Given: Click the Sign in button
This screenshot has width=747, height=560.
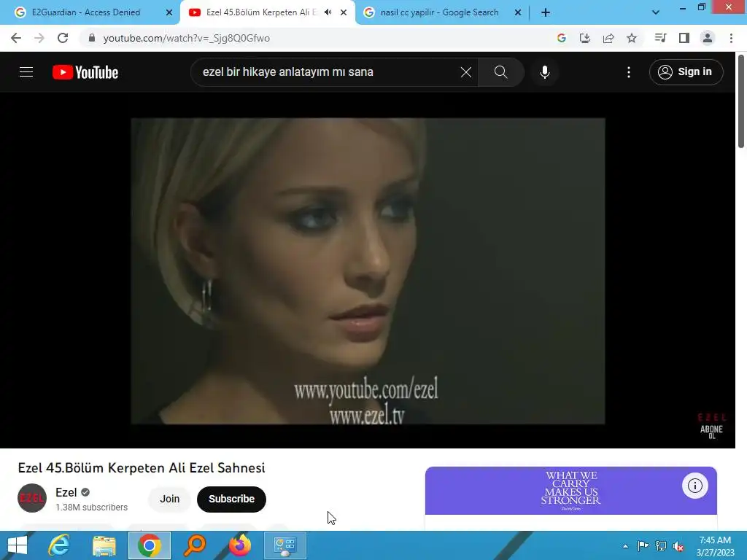Looking at the screenshot, I should click(x=686, y=72).
